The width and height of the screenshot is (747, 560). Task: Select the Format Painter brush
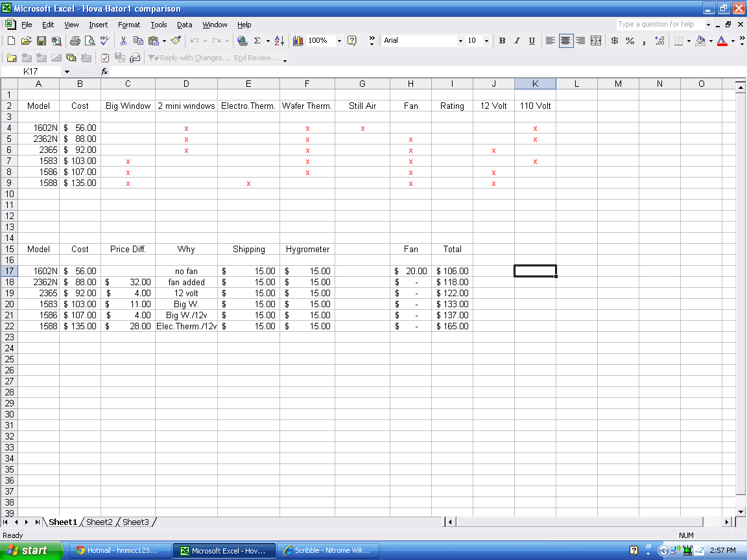[x=175, y=41]
